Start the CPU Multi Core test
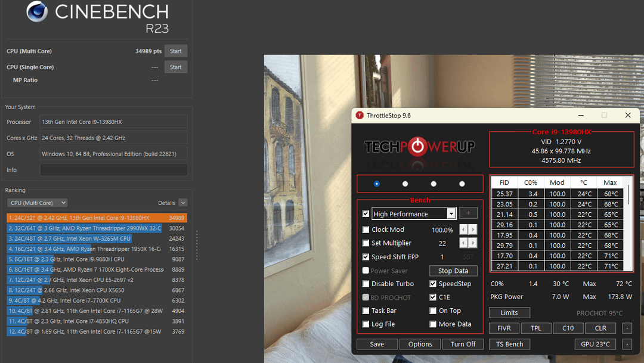 [176, 51]
